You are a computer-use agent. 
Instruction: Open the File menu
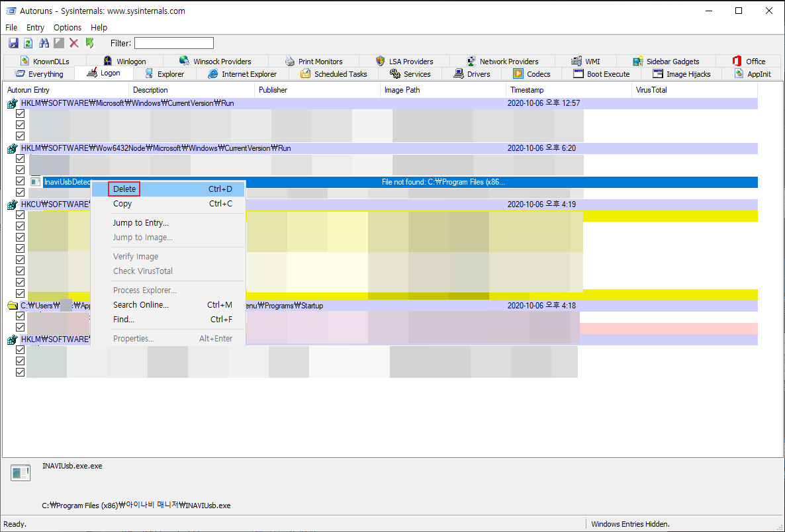[11, 28]
